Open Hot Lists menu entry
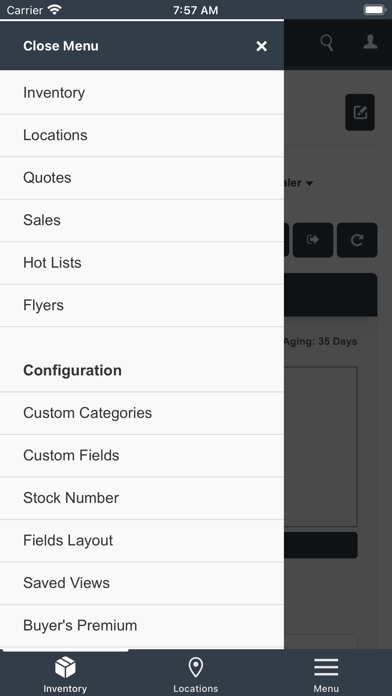This screenshot has height=696, width=392. click(x=142, y=263)
